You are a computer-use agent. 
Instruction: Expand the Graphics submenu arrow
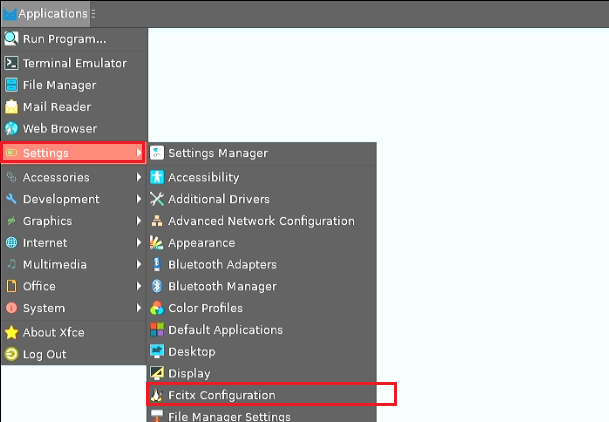pos(139,221)
